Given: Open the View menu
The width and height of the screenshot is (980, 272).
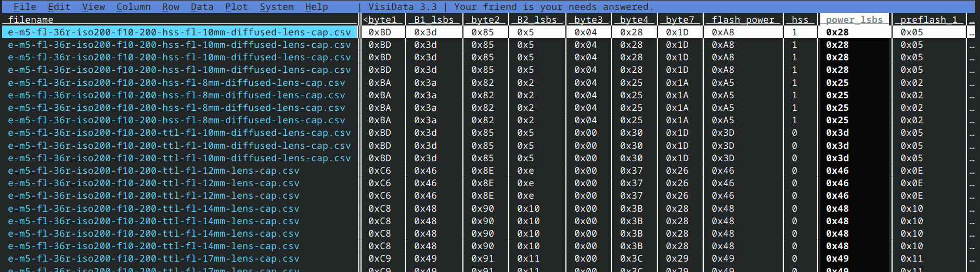Looking at the screenshot, I should click(93, 7).
